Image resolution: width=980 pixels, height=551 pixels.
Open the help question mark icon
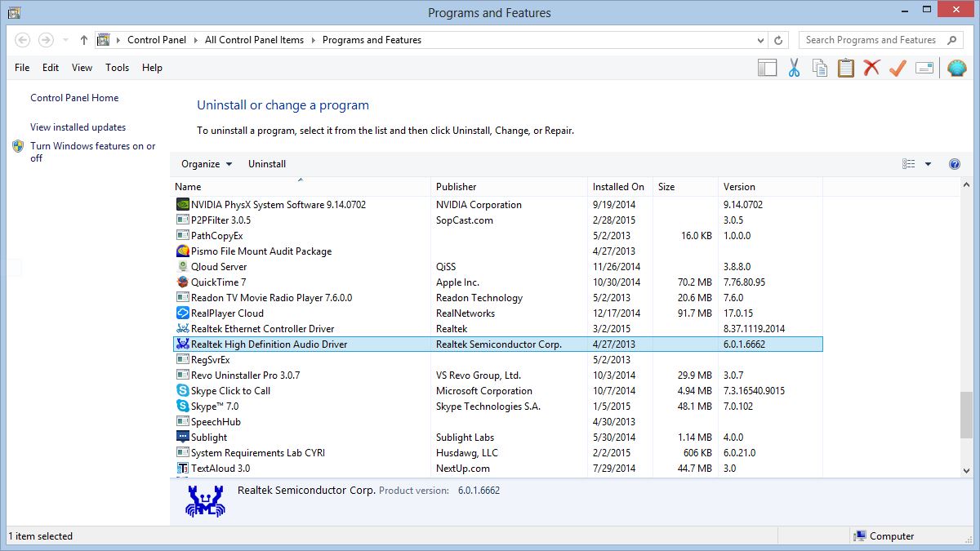coord(955,164)
